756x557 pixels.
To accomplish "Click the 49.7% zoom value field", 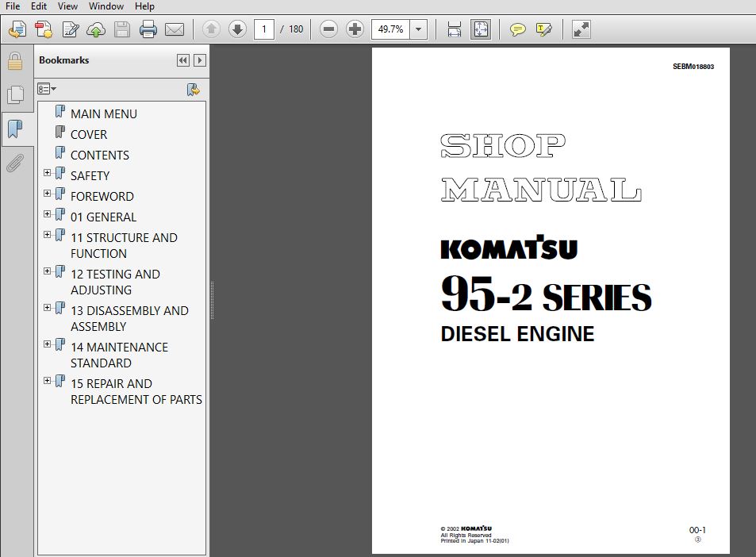I will (x=390, y=29).
